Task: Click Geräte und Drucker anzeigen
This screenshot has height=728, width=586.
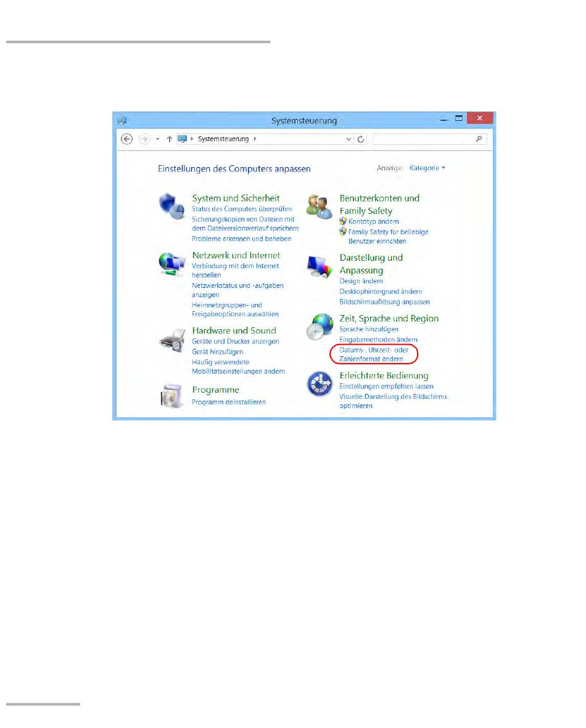Action: pos(236,342)
